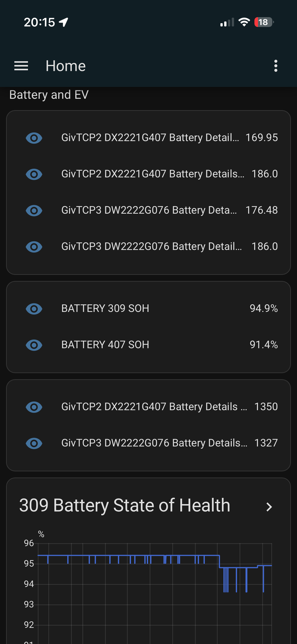Open the 309 Battery State of Health card title
This screenshot has width=297, height=644.
tap(125, 505)
